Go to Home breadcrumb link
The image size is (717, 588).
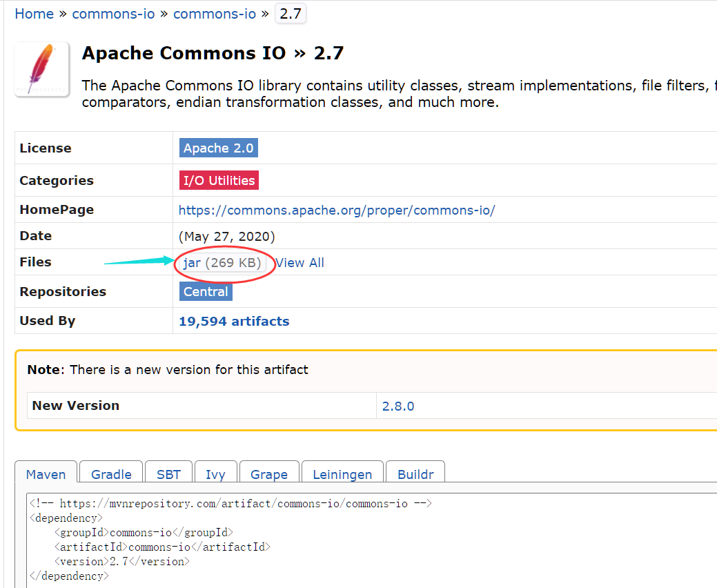click(x=35, y=14)
